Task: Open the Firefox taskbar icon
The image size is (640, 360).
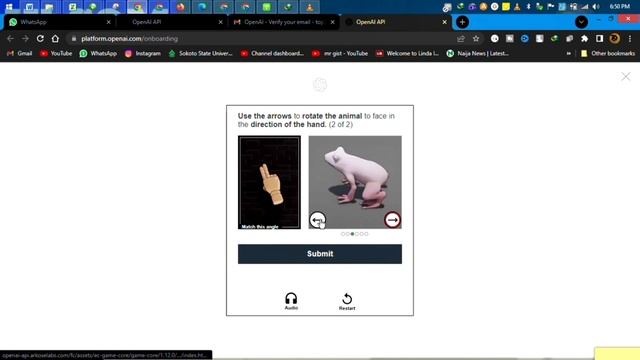Action: click(x=180, y=7)
